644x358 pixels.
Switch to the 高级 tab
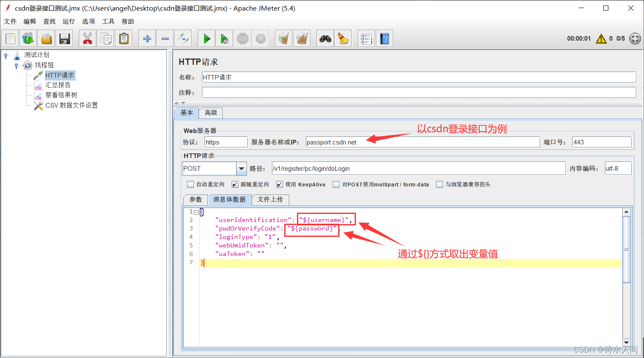tap(211, 113)
